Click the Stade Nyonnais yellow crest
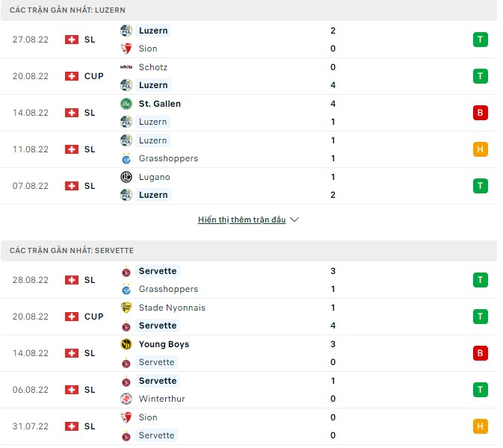The height and width of the screenshot is (448, 503). click(x=126, y=308)
